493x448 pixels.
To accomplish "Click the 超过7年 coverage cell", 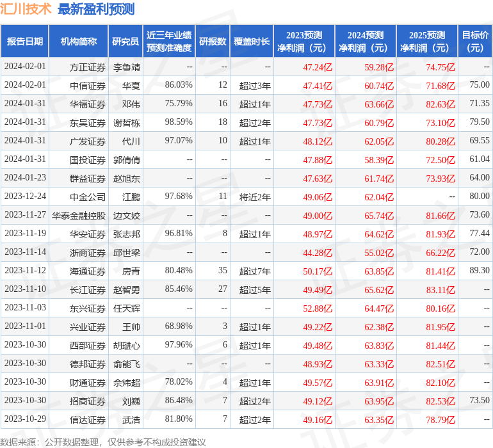I will pyautogui.click(x=255, y=271).
